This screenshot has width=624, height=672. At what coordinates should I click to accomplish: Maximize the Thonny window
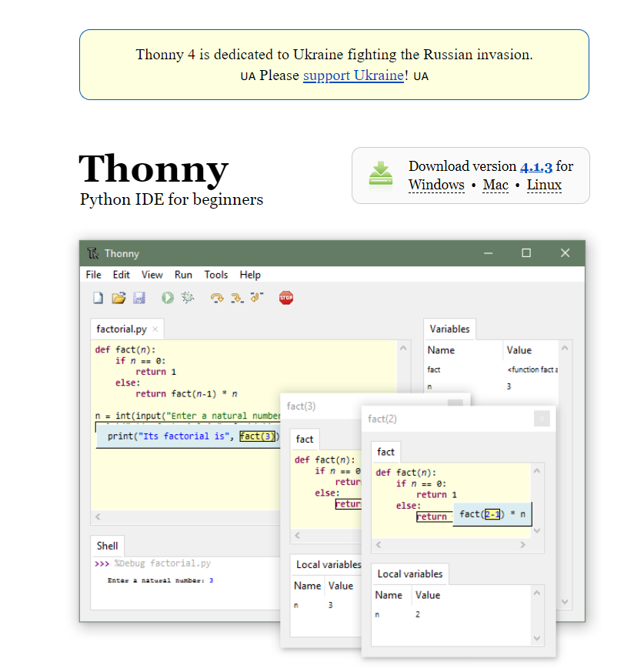(526, 252)
